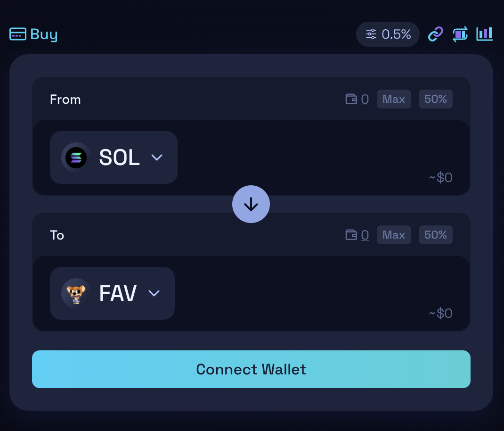The width and height of the screenshot is (504, 431).
Task: Click the Buy card icon
Action: (18, 34)
